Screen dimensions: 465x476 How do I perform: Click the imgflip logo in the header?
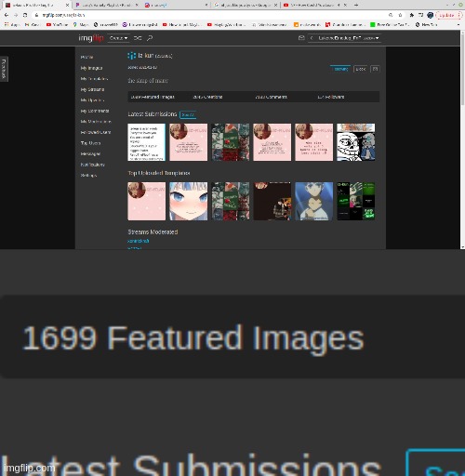(x=91, y=38)
